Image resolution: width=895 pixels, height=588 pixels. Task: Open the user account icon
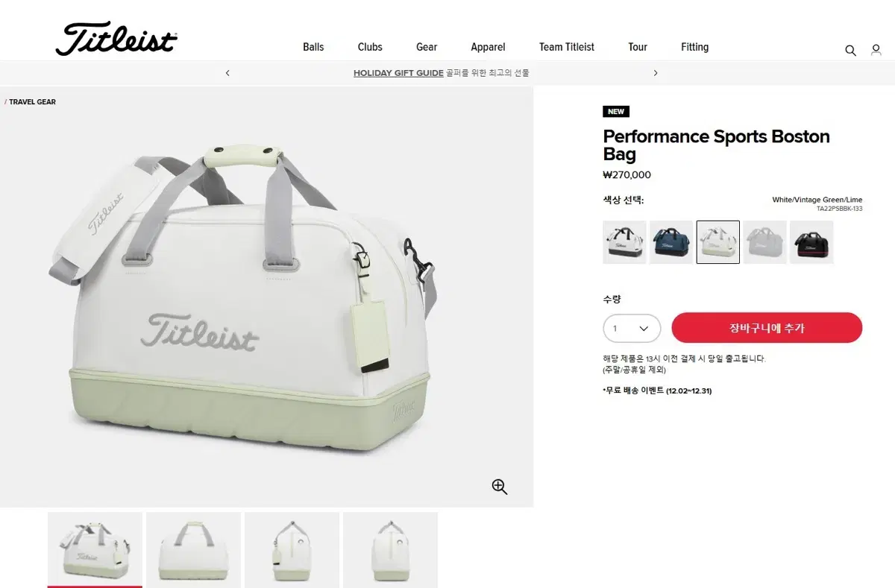(x=876, y=51)
